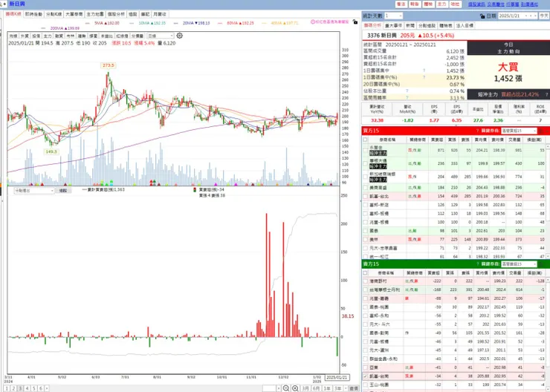The height and width of the screenshot is (392, 550).
Task: Set the chart range to 6月
Action: pos(316,388)
